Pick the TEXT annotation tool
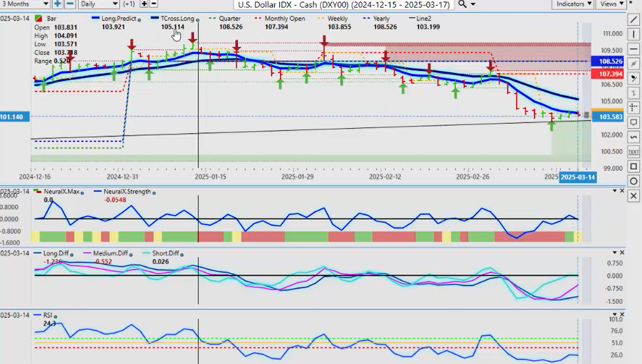The image size is (642, 364). 634,152
